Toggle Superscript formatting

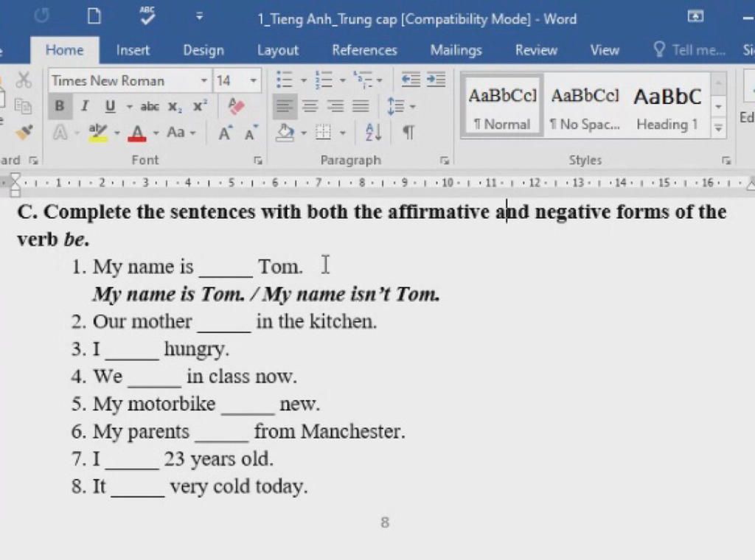click(200, 106)
